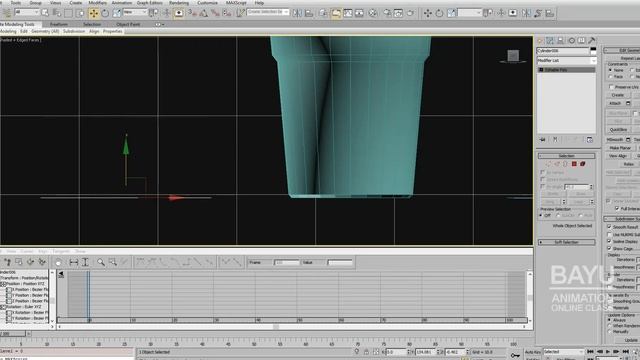Open the Modifier List dropdown
Screen dimensions: 640x360
pyautogui.click(x=566, y=60)
